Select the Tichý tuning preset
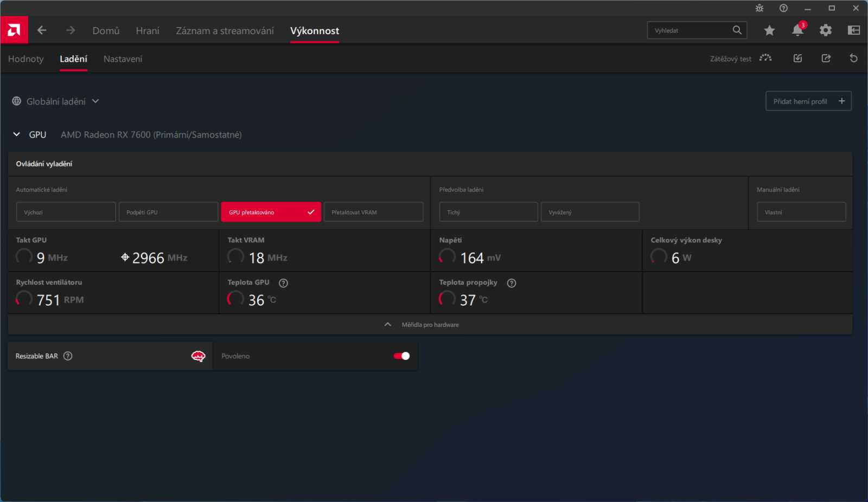 [x=488, y=212]
